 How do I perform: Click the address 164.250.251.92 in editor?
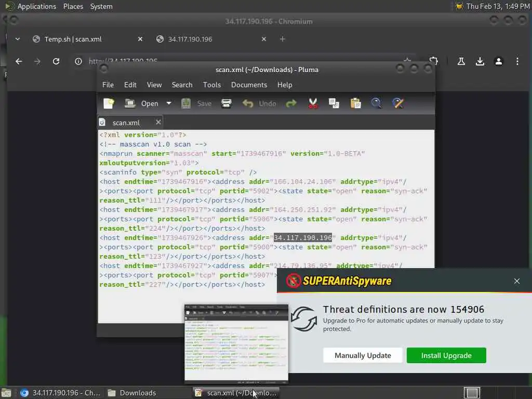tap(303, 210)
